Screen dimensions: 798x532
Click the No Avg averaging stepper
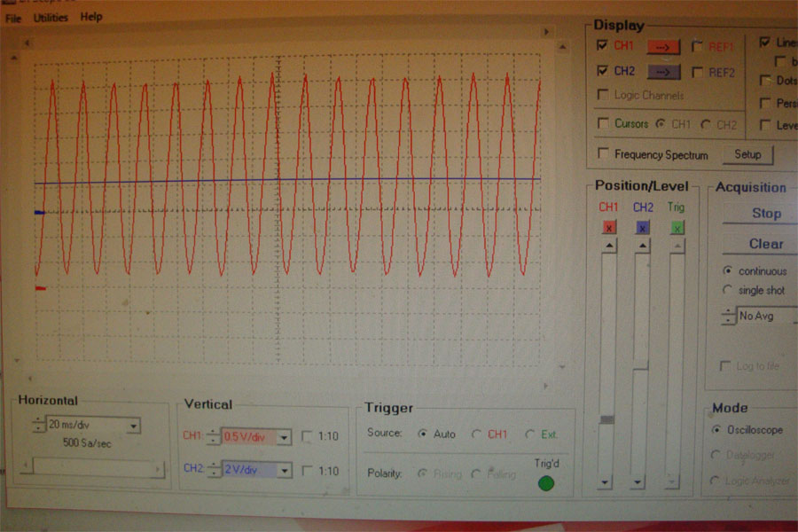[x=729, y=316]
